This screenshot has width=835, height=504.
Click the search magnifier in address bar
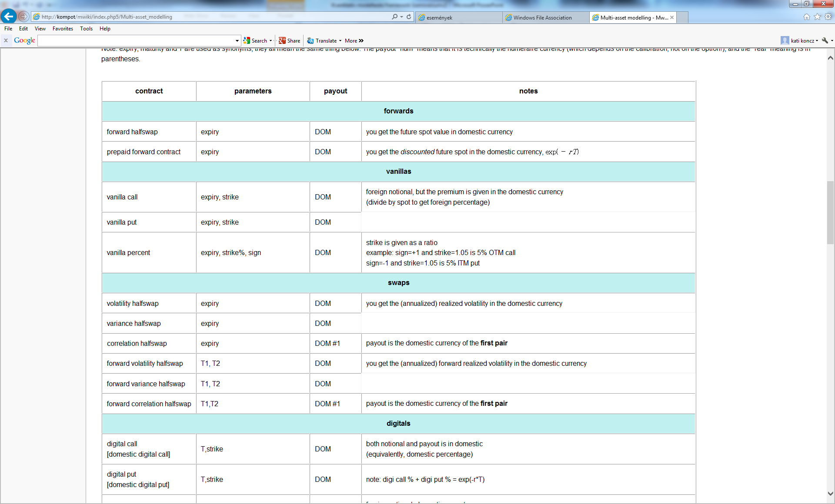(x=394, y=17)
